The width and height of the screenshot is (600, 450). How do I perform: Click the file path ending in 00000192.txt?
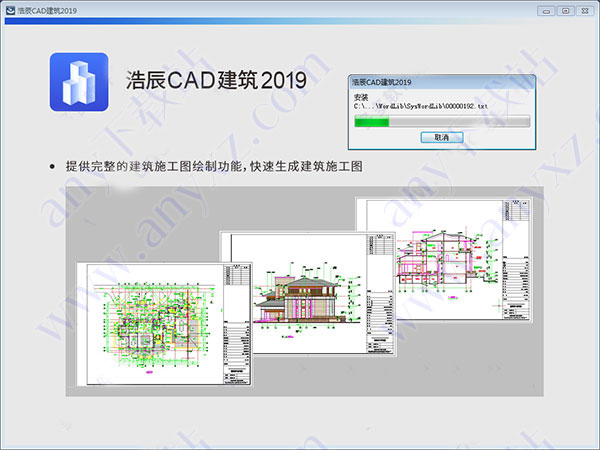pos(421,106)
